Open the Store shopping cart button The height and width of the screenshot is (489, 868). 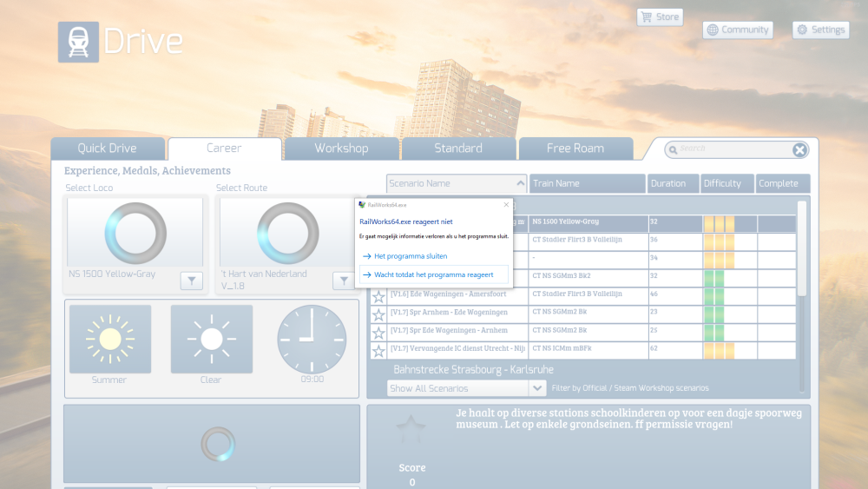click(x=660, y=17)
